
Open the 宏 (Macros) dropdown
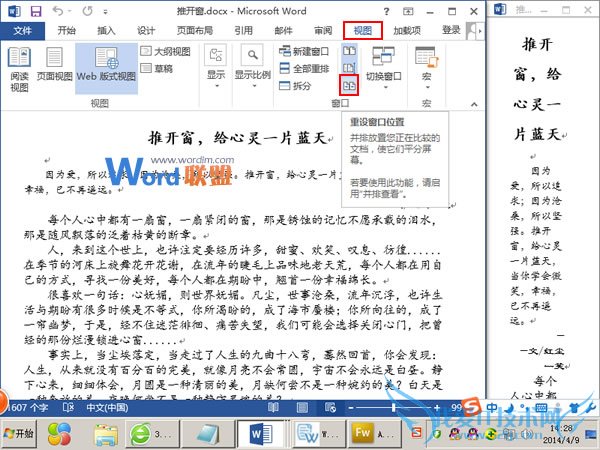point(426,68)
